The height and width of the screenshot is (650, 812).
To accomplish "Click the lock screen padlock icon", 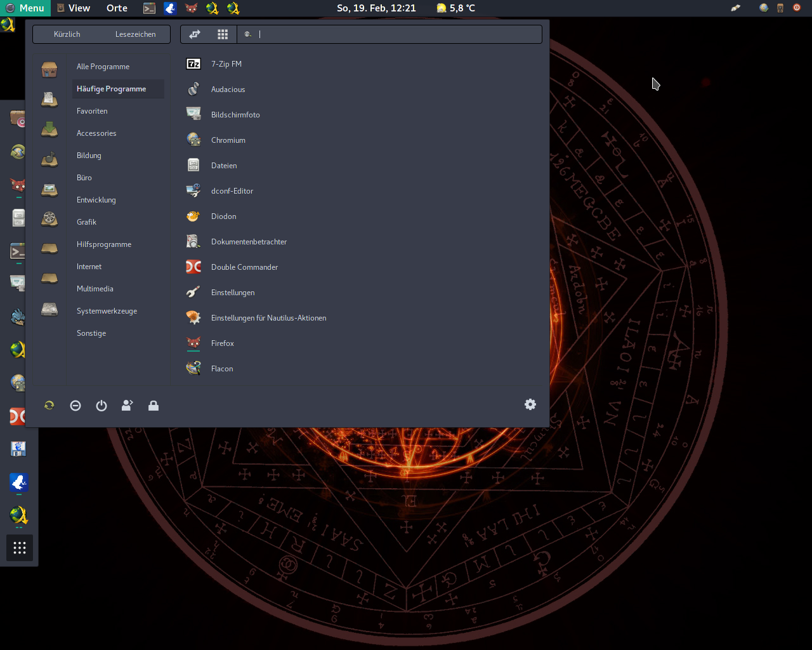I will (154, 406).
